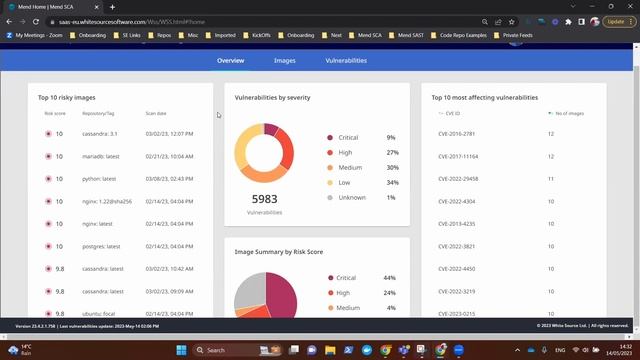Click the zoom magnifier icon in address bar
This screenshot has width=640, height=360.
tap(484, 22)
